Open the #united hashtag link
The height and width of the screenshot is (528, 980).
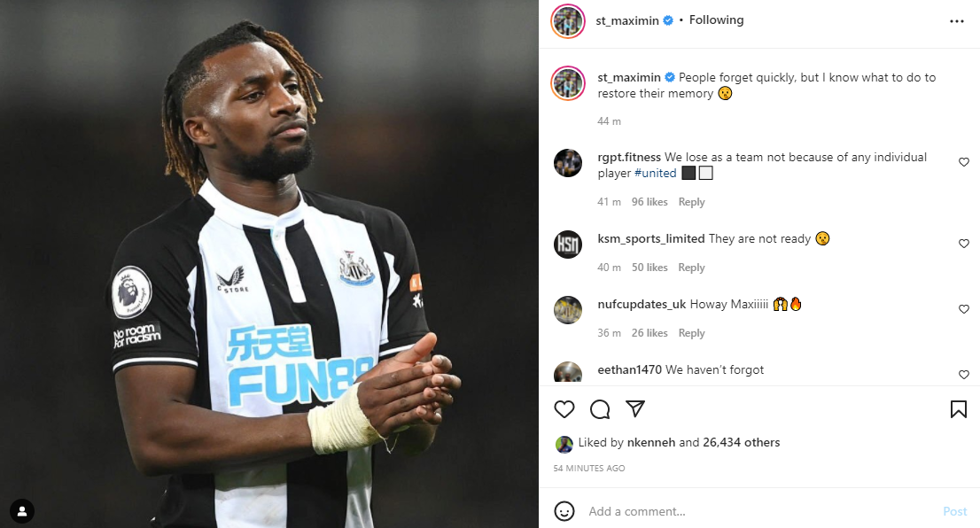655,173
